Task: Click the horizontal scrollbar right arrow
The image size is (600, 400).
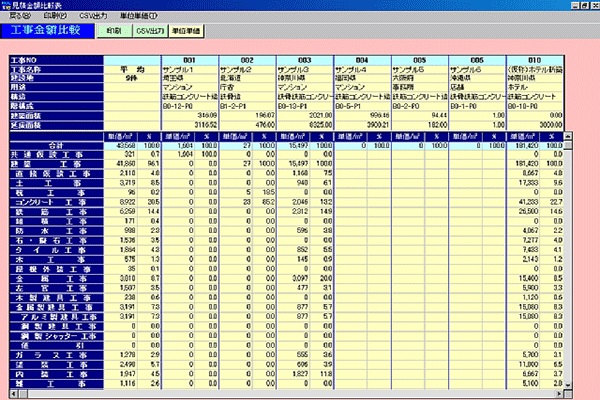Action: 560,393
